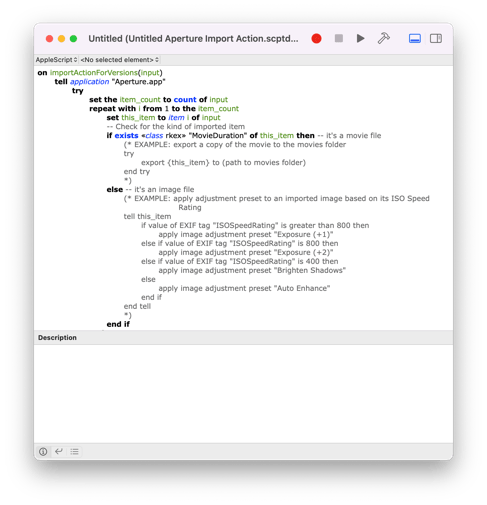The image size is (487, 505).
Task: Click the "export {this_item}" line
Action: [x=223, y=163]
